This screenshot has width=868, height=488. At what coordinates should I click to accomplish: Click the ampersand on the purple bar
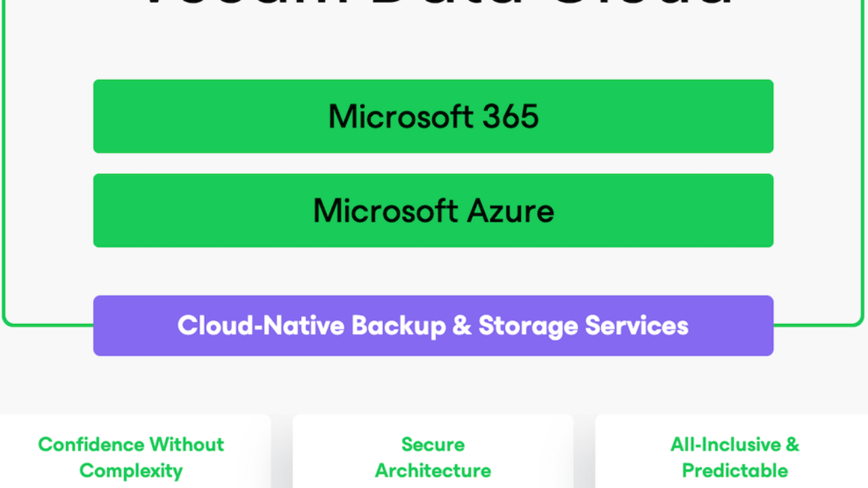coord(461,326)
